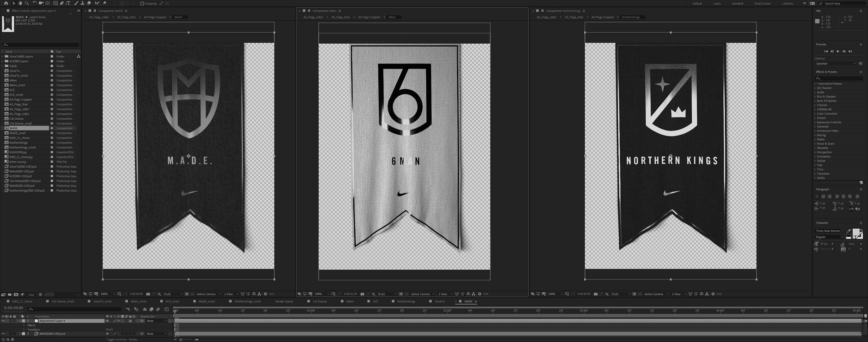
Task: Enable Motion Blur for all layers in timeline
Action: coord(158,309)
